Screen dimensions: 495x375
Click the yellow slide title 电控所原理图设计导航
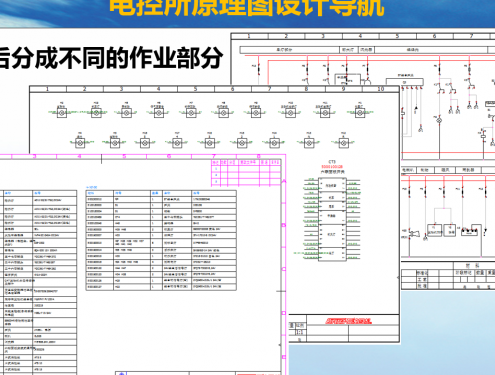point(247,7)
